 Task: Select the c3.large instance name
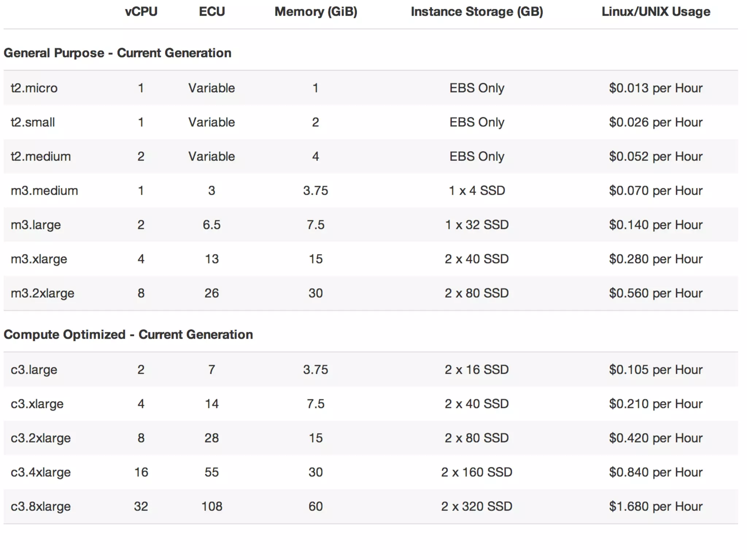coord(34,370)
